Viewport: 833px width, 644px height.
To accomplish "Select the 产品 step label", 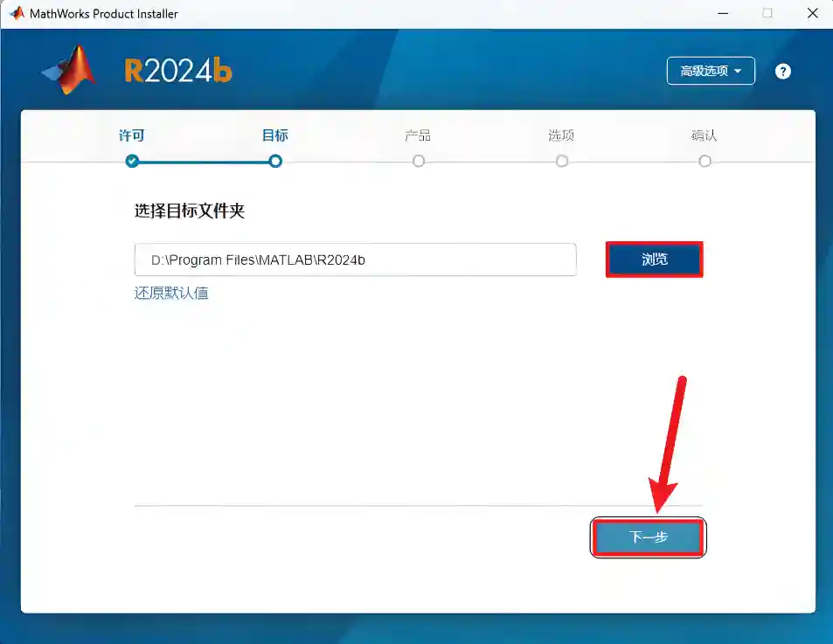I will [418, 135].
